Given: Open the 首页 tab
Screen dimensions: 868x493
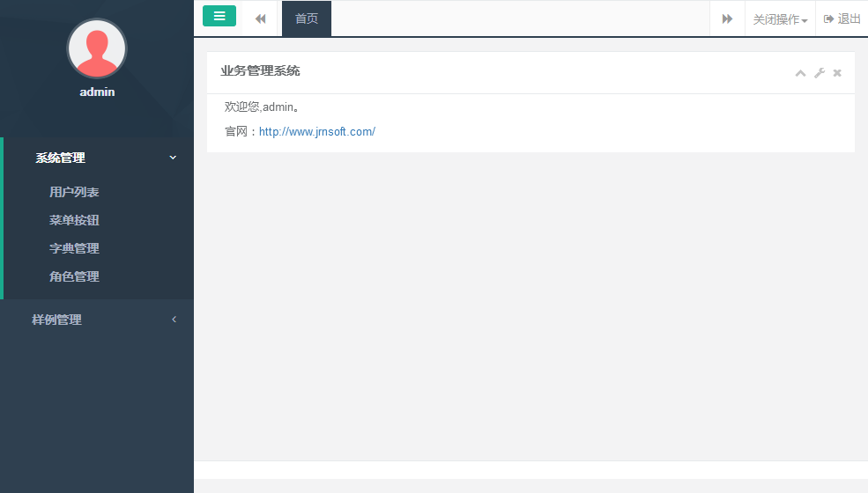Looking at the screenshot, I should coord(307,18).
